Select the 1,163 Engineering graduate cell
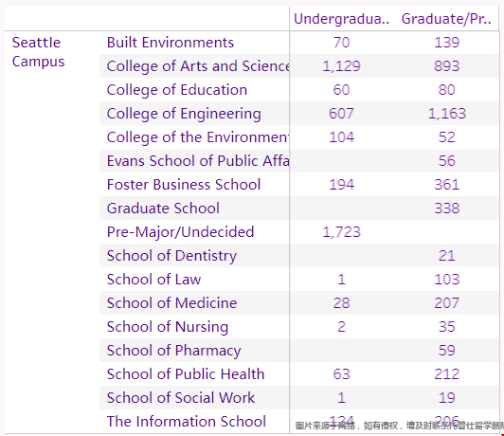This screenshot has width=504, height=436. click(x=447, y=114)
